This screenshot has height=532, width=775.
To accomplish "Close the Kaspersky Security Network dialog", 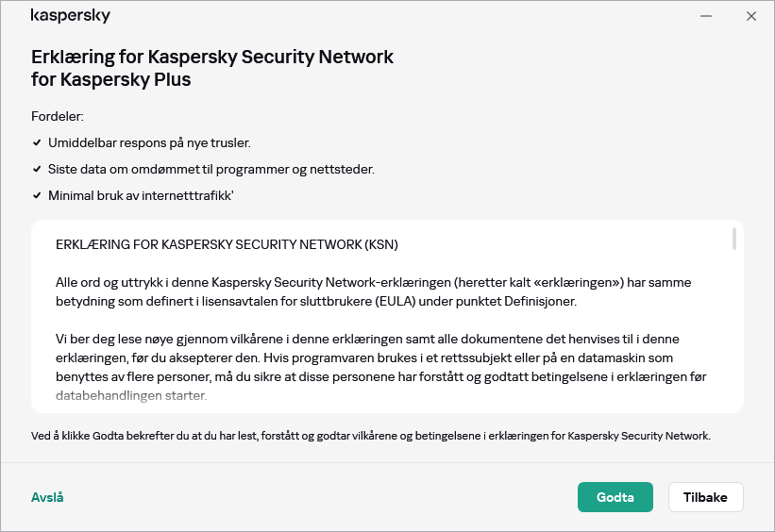I will (x=751, y=16).
